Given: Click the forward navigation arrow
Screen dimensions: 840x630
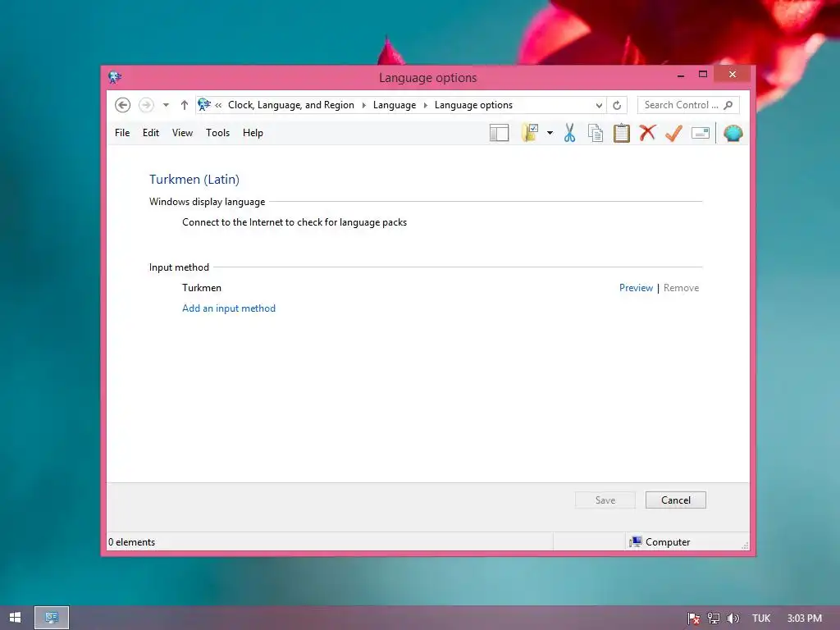Looking at the screenshot, I should [x=146, y=105].
